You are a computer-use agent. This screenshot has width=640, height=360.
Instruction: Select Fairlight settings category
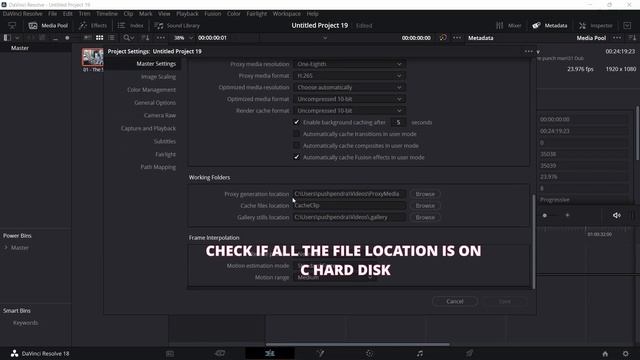165,154
